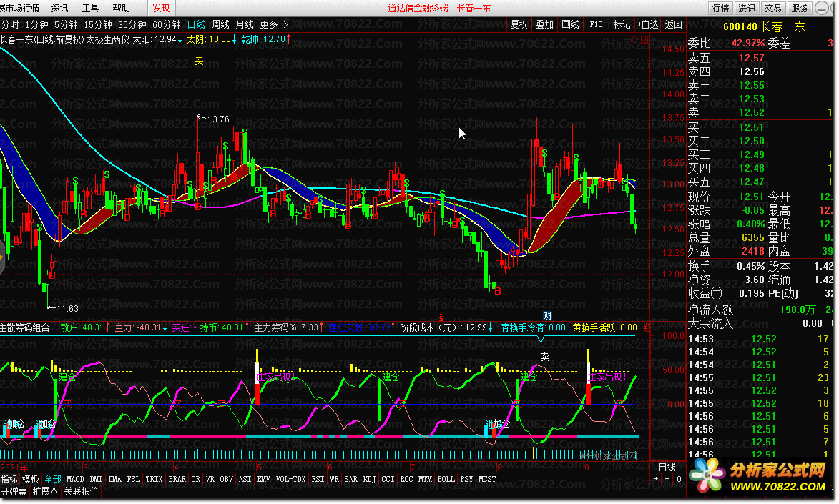Select the 1分钟 period
The width and height of the screenshot is (839, 504).
point(36,24)
